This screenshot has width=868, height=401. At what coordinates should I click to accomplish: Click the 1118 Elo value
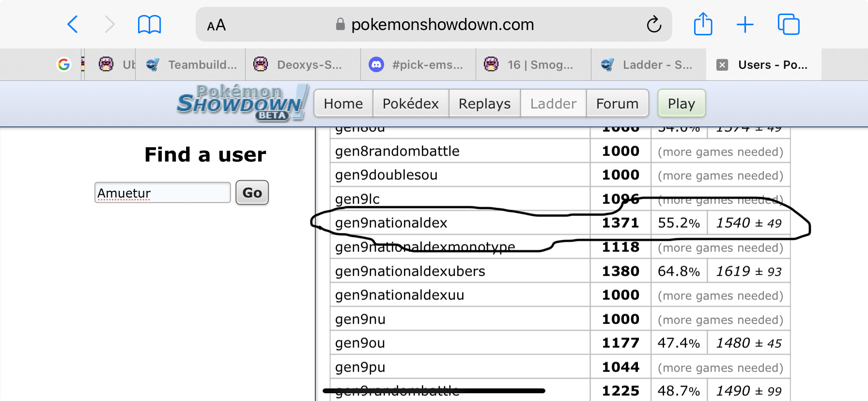pyautogui.click(x=620, y=247)
